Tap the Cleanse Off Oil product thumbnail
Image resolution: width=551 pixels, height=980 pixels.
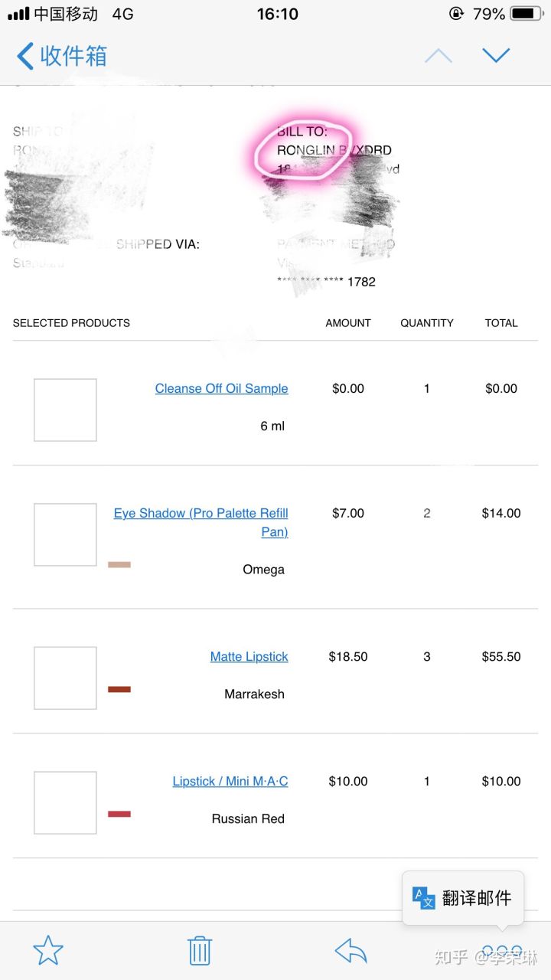click(x=65, y=410)
